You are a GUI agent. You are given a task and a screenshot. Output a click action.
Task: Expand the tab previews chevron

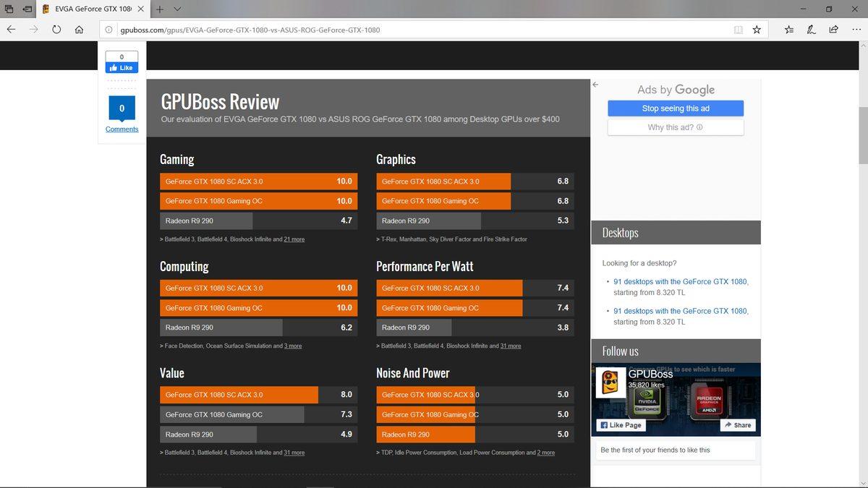coord(177,9)
